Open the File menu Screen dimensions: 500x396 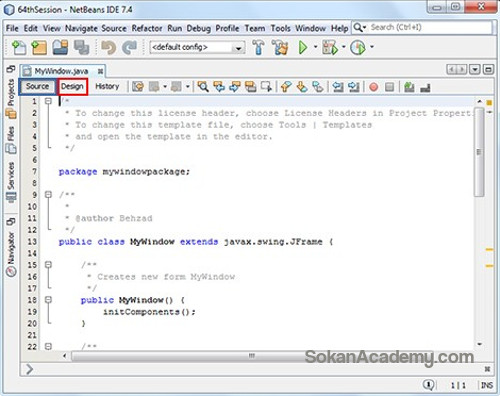point(12,28)
